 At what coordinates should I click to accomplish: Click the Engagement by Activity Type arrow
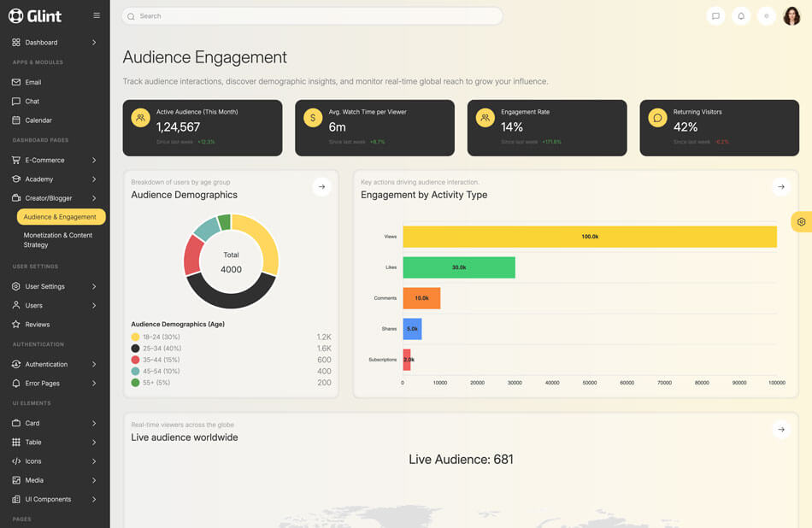click(780, 186)
